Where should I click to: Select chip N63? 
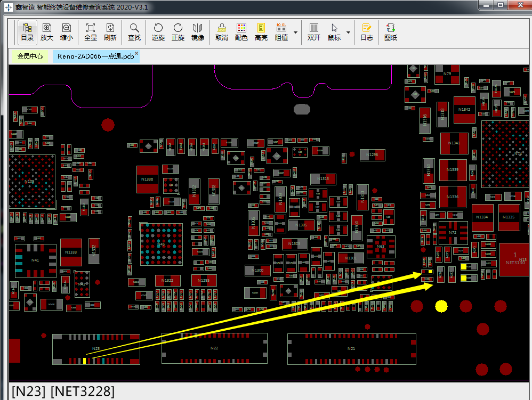[381, 247]
